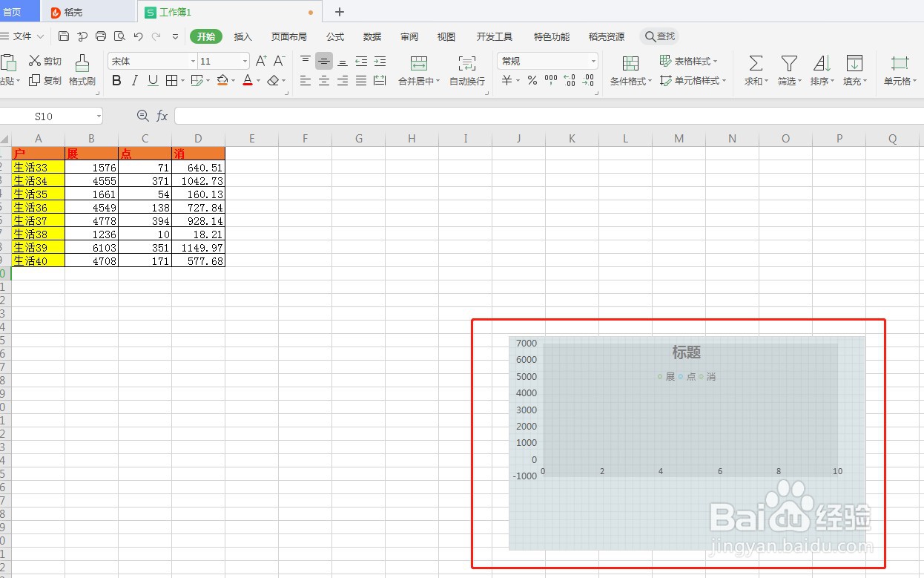924x578 pixels.
Task: Toggle Bold formatting
Action: [x=116, y=80]
